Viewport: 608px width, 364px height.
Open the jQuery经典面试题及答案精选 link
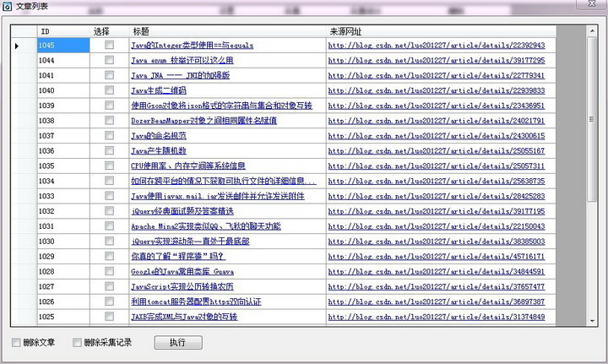(x=182, y=211)
